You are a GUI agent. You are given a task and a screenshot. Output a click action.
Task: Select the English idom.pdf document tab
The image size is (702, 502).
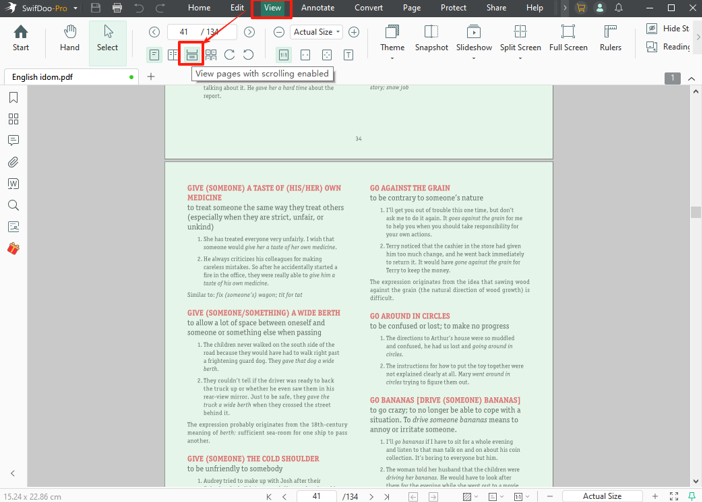click(x=72, y=77)
